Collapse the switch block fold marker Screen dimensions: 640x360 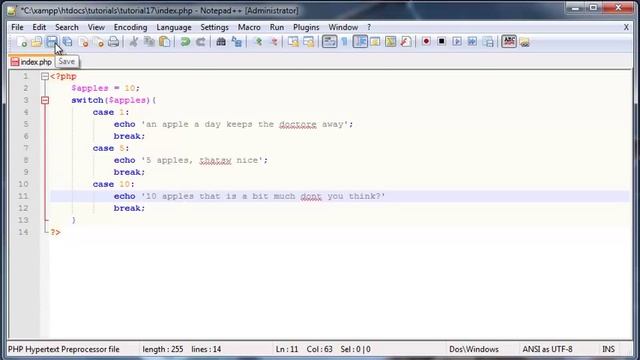pos(45,100)
